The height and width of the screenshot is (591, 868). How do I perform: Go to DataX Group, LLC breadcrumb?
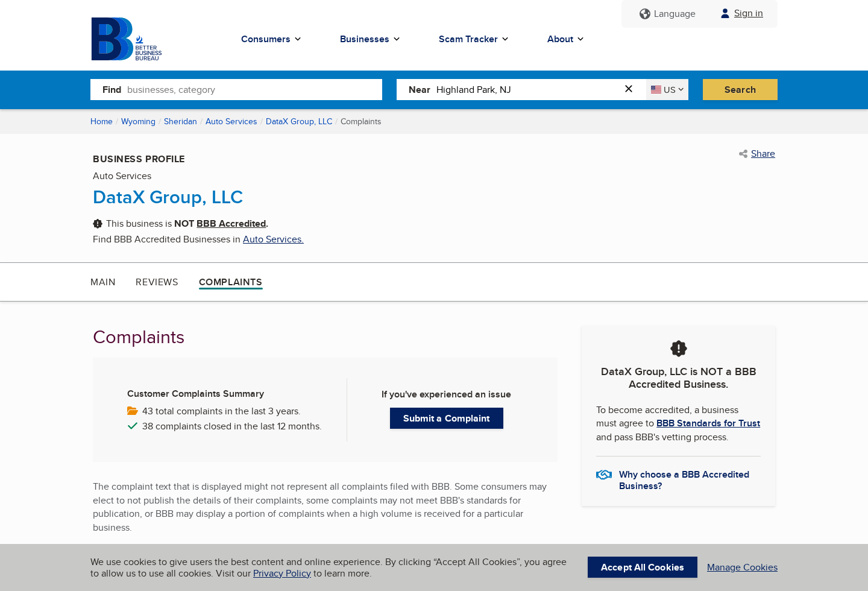(x=299, y=122)
